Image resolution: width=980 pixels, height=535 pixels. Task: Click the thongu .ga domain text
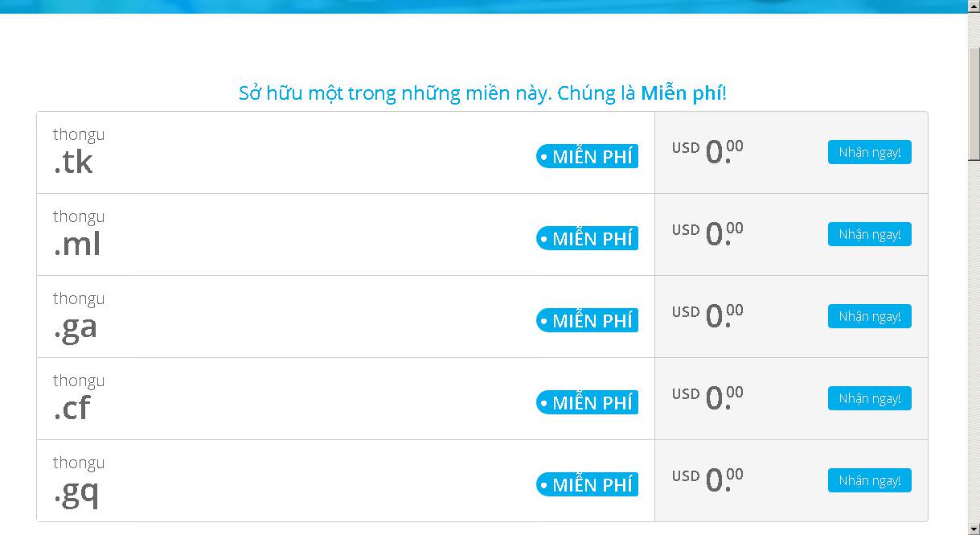(x=78, y=316)
